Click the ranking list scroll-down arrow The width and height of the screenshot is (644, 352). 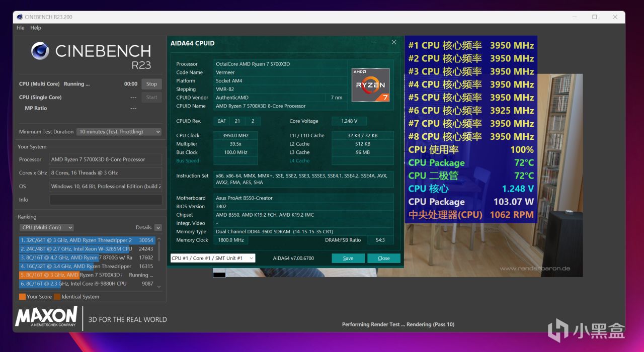(x=159, y=287)
